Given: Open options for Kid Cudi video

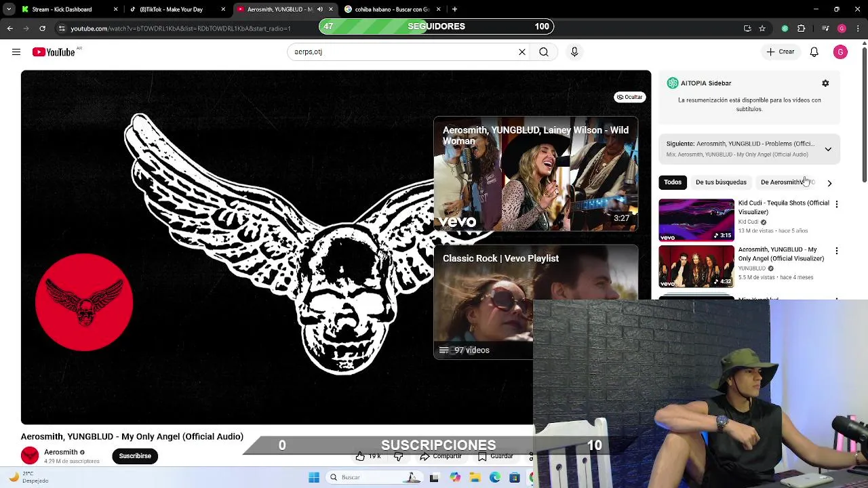Looking at the screenshot, I should (836, 204).
